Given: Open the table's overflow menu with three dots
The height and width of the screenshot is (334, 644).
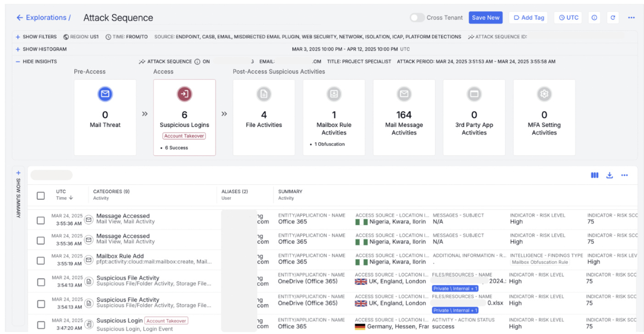Looking at the screenshot, I should tap(624, 175).
